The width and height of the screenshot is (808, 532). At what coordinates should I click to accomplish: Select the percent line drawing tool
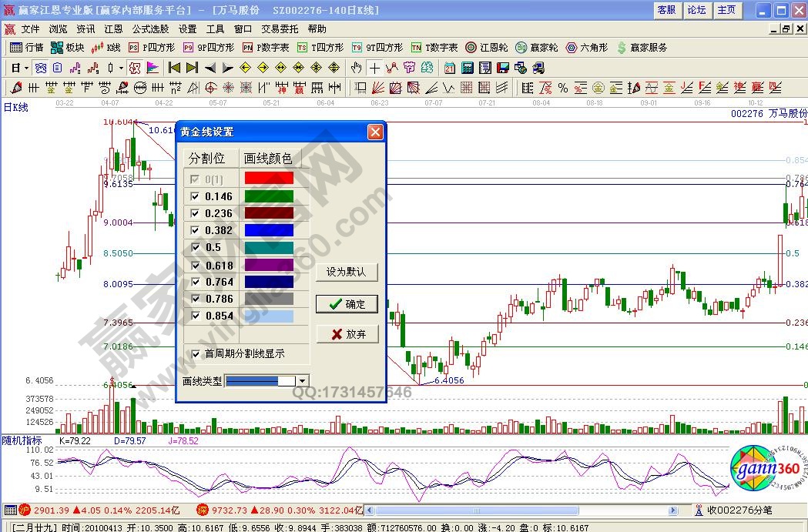tap(563, 88)
